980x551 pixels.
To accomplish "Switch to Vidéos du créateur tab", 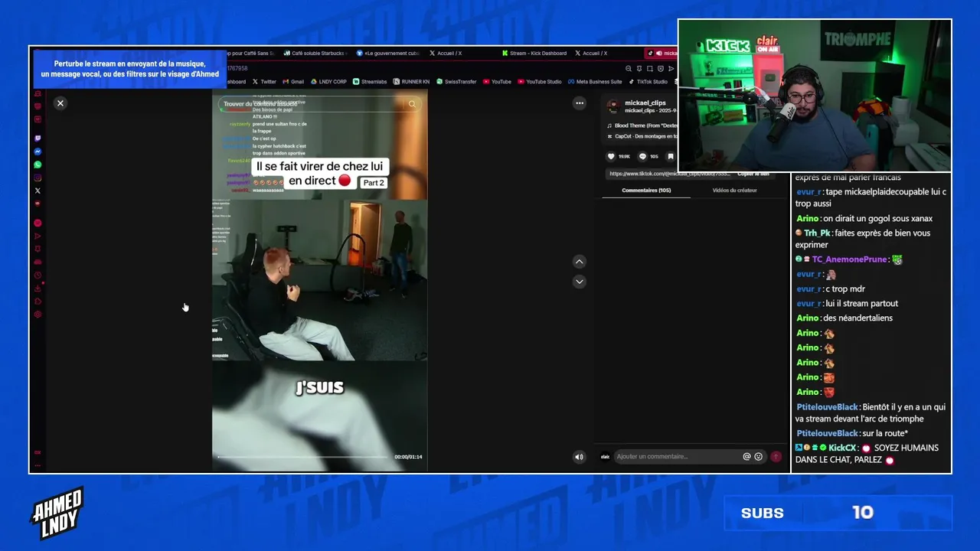I will [734, 191].
